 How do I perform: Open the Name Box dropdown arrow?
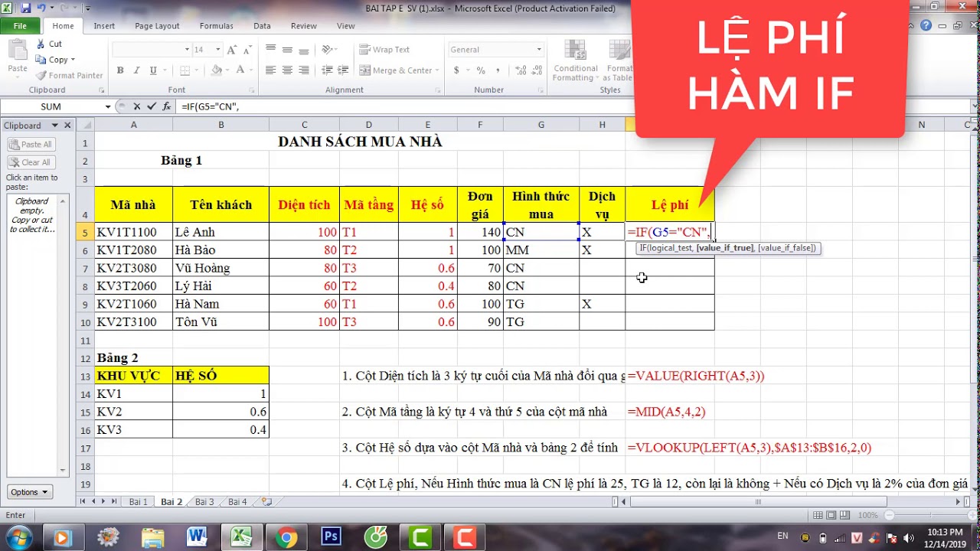pyautogui.click(x=108, y=106)
